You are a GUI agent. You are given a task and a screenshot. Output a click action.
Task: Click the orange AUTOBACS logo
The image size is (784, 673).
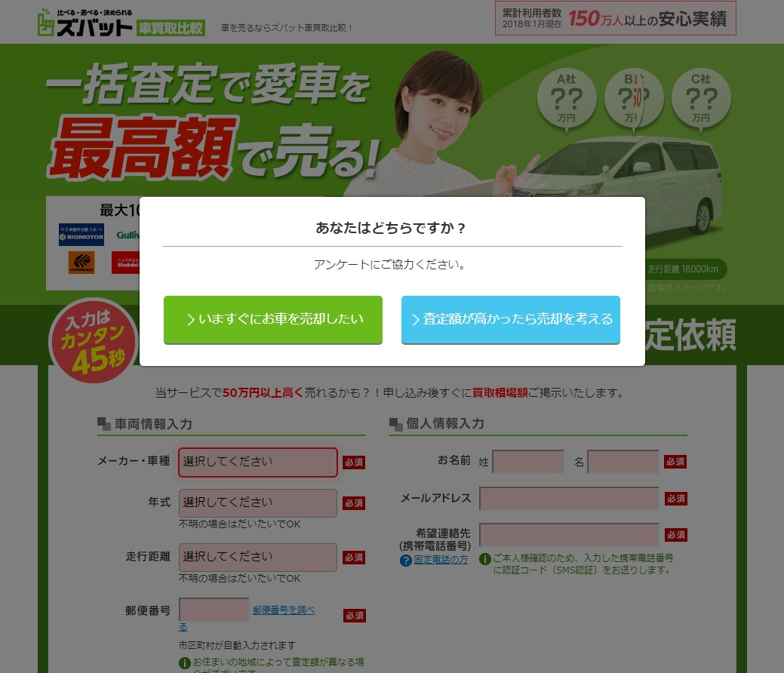click(x=81, y=262)
